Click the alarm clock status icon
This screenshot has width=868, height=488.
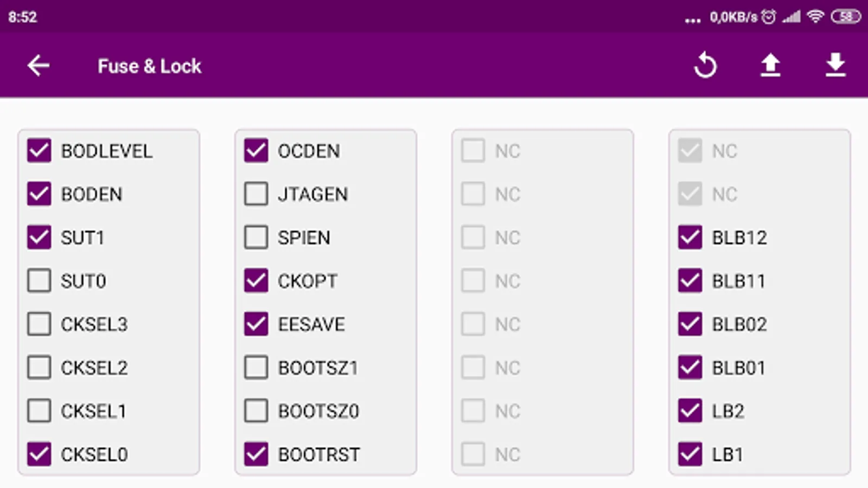(768, 17)
